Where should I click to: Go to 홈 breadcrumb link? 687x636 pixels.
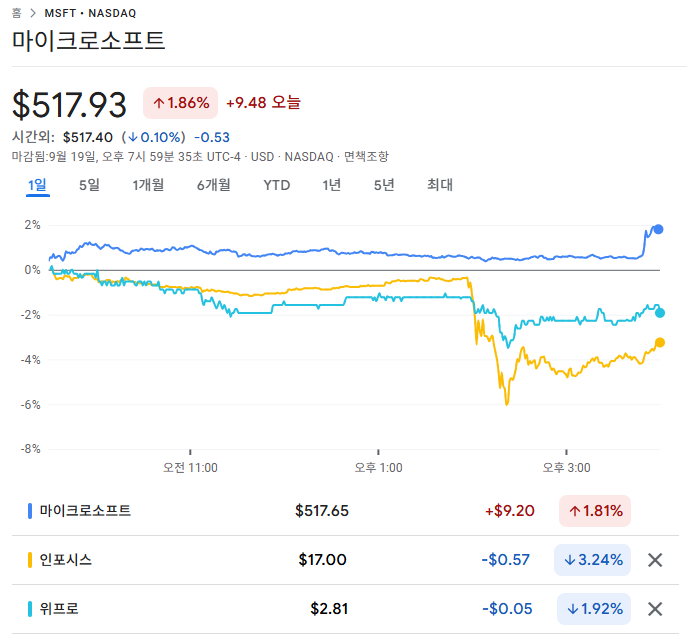[x=17, y=13]
